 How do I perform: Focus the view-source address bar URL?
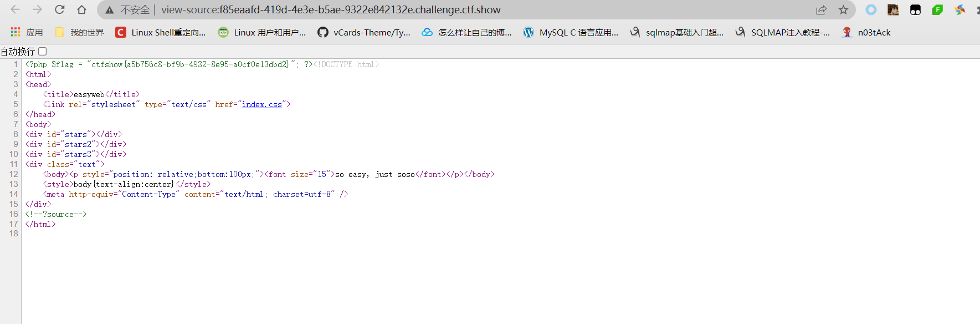click(x=331, y=10)
